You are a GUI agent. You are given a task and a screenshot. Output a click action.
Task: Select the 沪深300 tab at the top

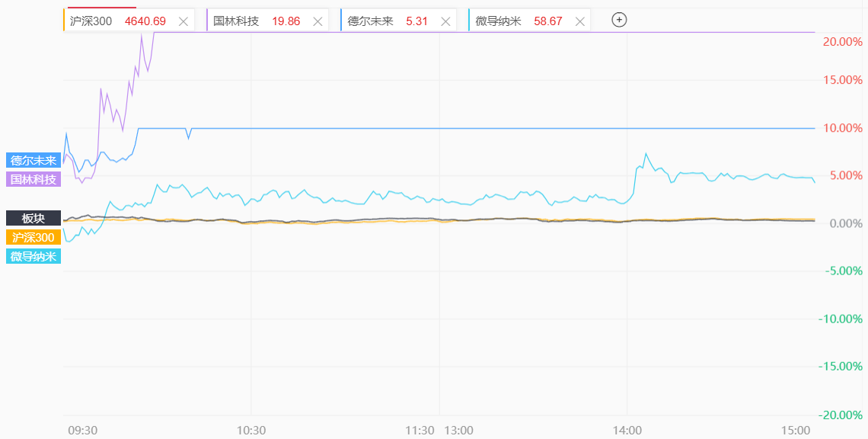pos(91,21)
